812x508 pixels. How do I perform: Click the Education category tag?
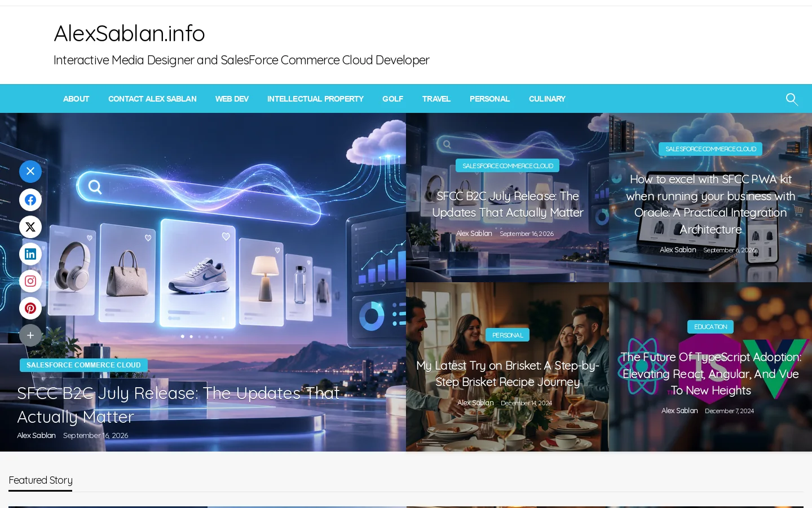click(x=710, y=327)
